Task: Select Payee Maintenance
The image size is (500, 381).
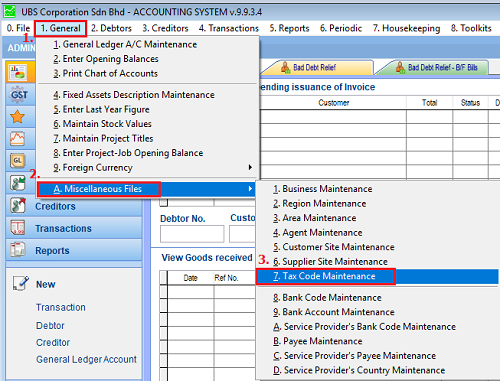Action: click(378, 341)
